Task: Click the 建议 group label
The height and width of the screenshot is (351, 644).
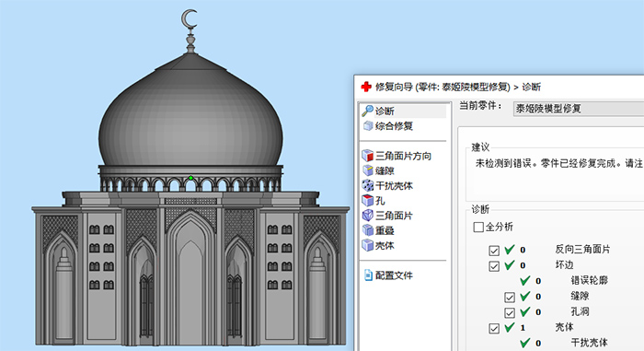Action: [x=480, y=146]
